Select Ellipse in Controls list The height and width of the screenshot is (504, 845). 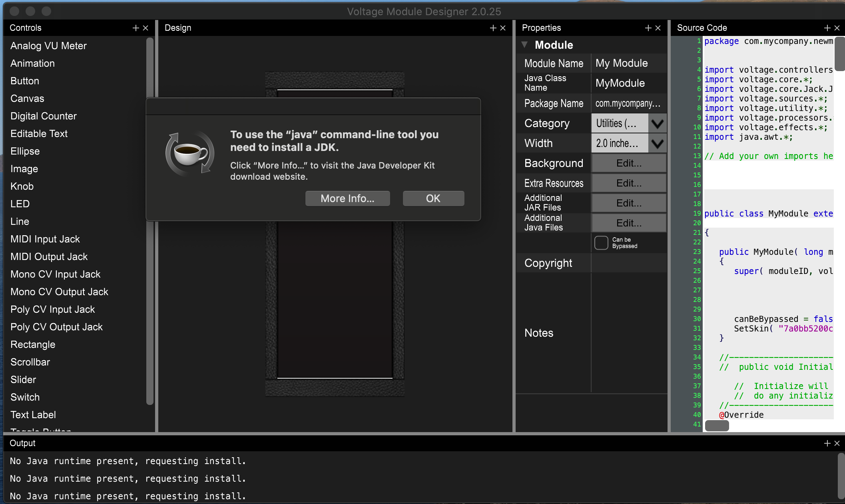(25, 151)
